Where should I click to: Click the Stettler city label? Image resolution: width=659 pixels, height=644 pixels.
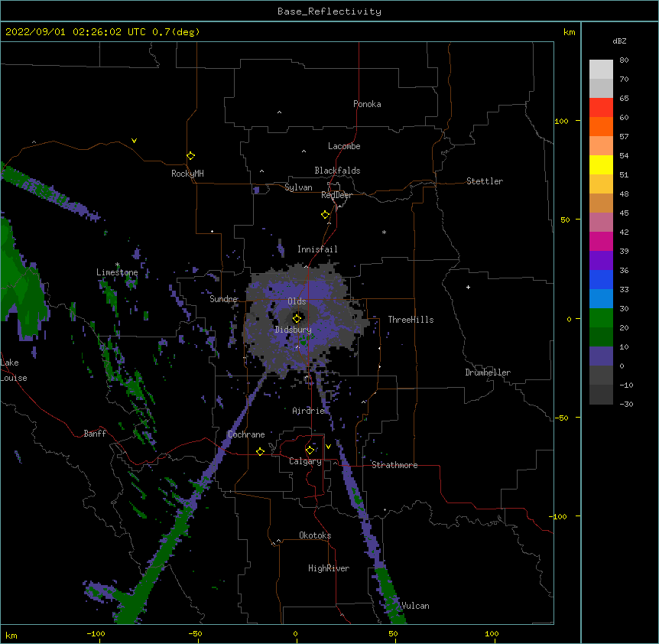[x=485, y=181]
